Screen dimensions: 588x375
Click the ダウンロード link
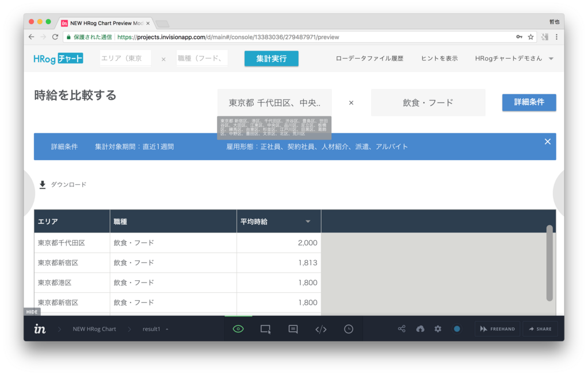(x=69, y=184)
